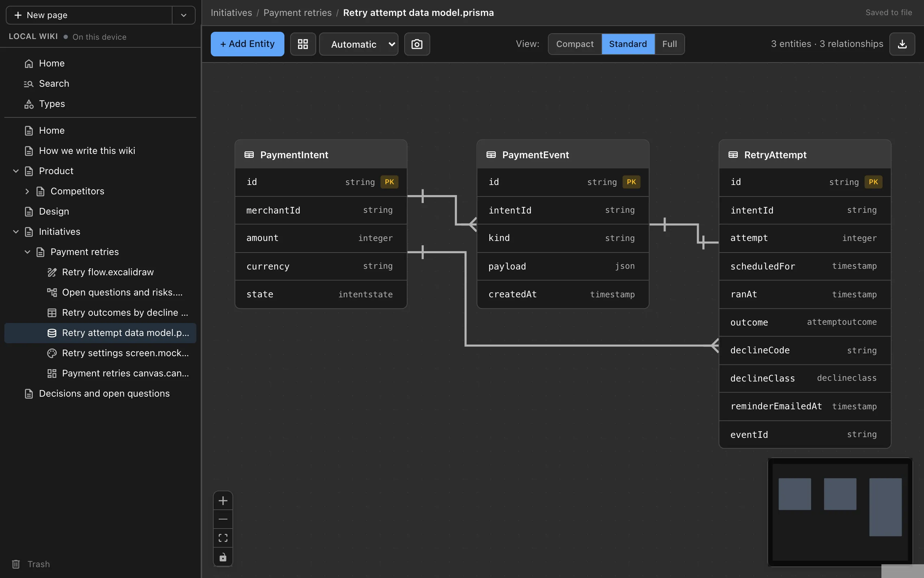The width and height of the screenshot is (924, 578).
Task: Zoom in with the plus control
Action: pyautogui.click(x=223, y=500)
